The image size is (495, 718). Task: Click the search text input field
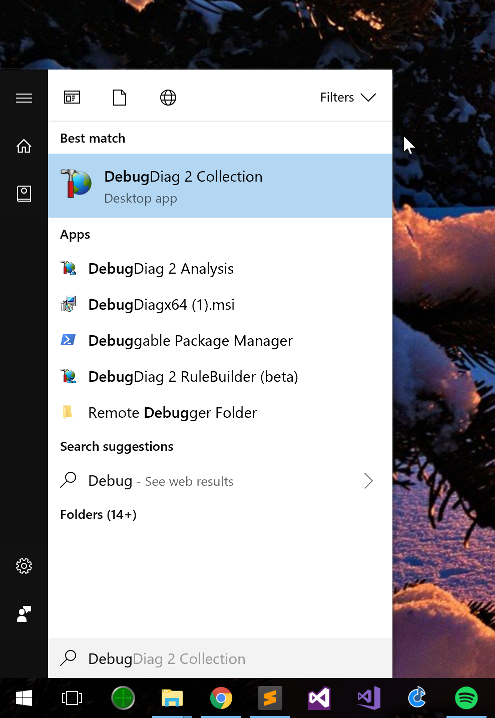click(x=220, y=658)
